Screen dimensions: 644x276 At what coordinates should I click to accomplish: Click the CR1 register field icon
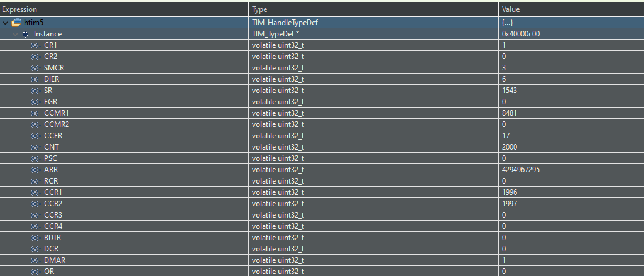(35, 45)
